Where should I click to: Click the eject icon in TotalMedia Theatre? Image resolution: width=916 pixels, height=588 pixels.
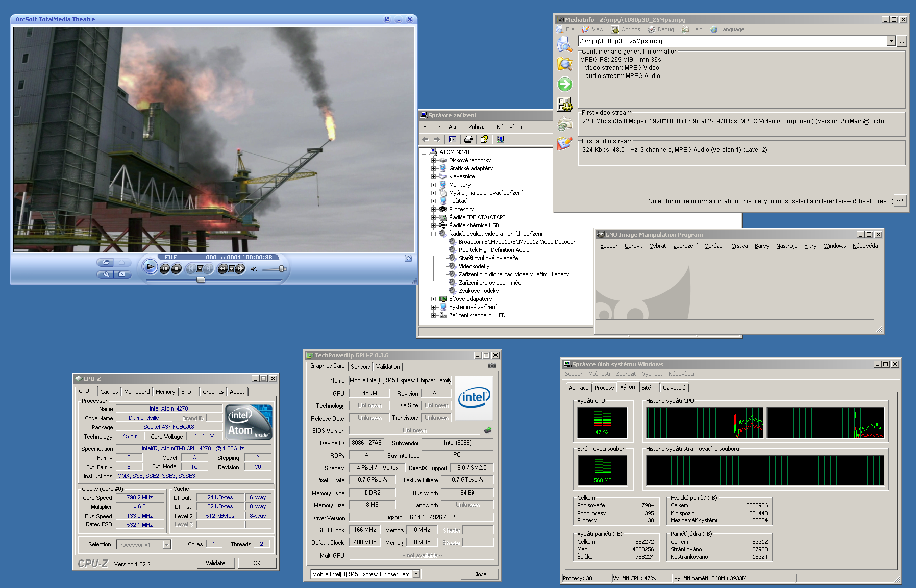(122, 262)
